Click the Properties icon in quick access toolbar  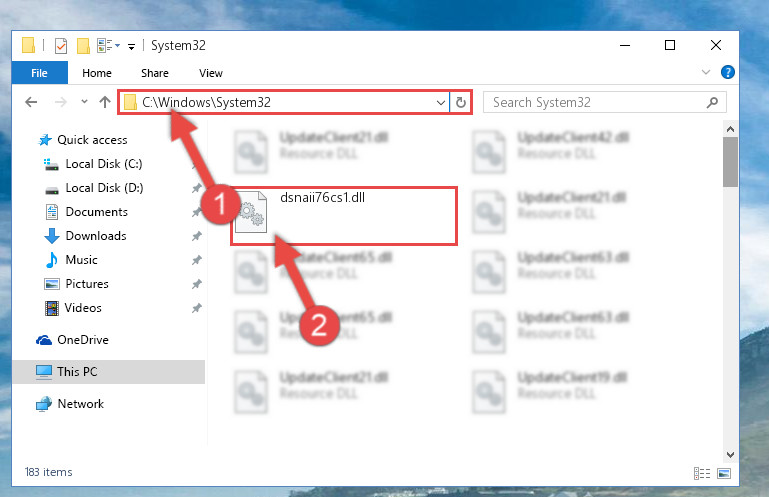click(x=61, y=46)
